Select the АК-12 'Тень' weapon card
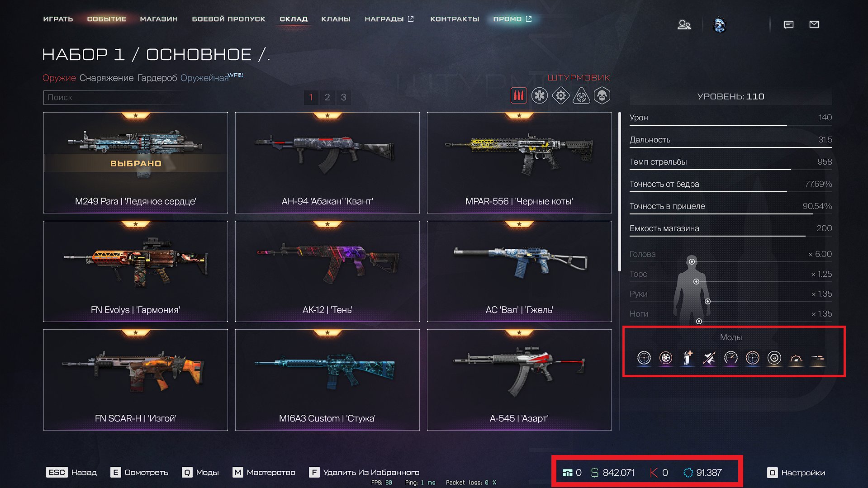This screenshot has height=488, width=868. 327,271
